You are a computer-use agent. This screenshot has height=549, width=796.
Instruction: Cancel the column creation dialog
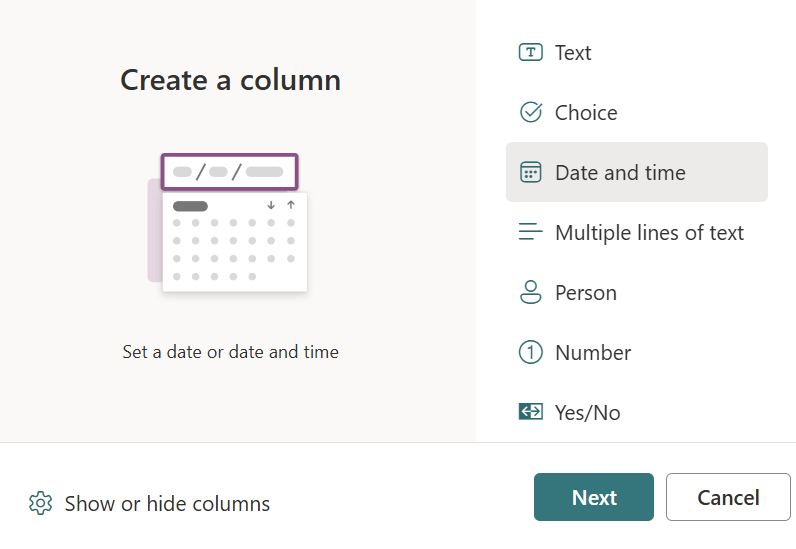(728, 497)
